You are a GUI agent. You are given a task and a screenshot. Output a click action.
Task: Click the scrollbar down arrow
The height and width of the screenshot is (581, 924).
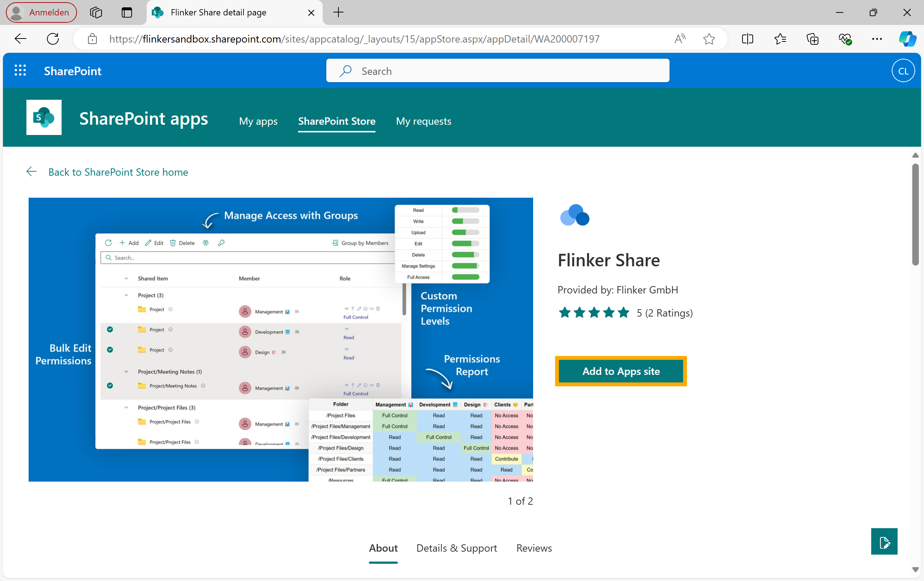coord(915,569)
